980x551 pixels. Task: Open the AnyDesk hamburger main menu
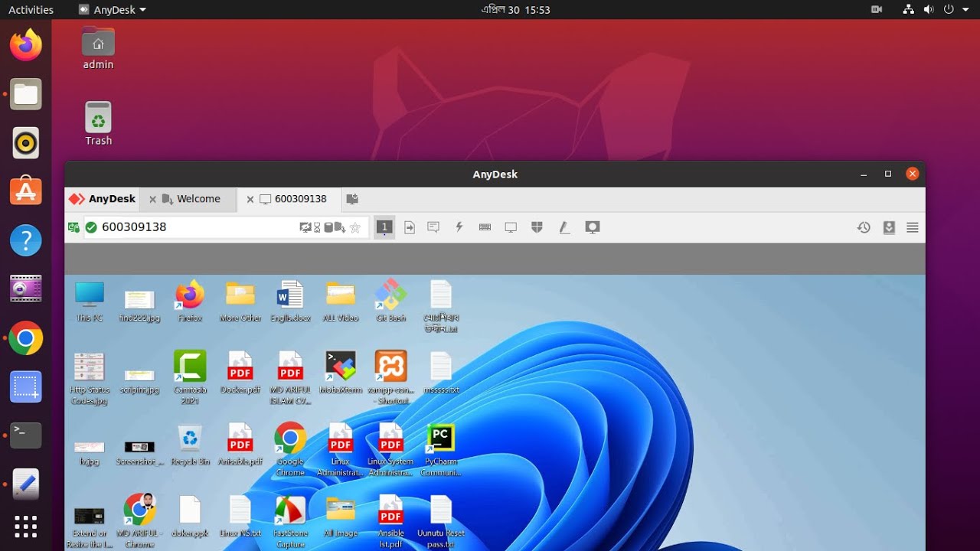coord(913,227)
